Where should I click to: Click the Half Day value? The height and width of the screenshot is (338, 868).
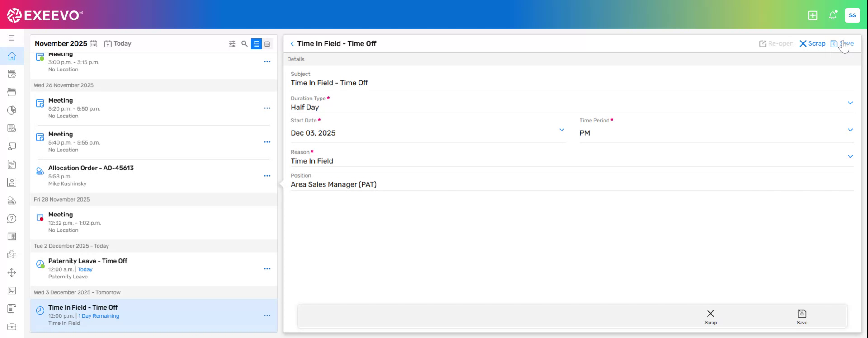point(305,107)
